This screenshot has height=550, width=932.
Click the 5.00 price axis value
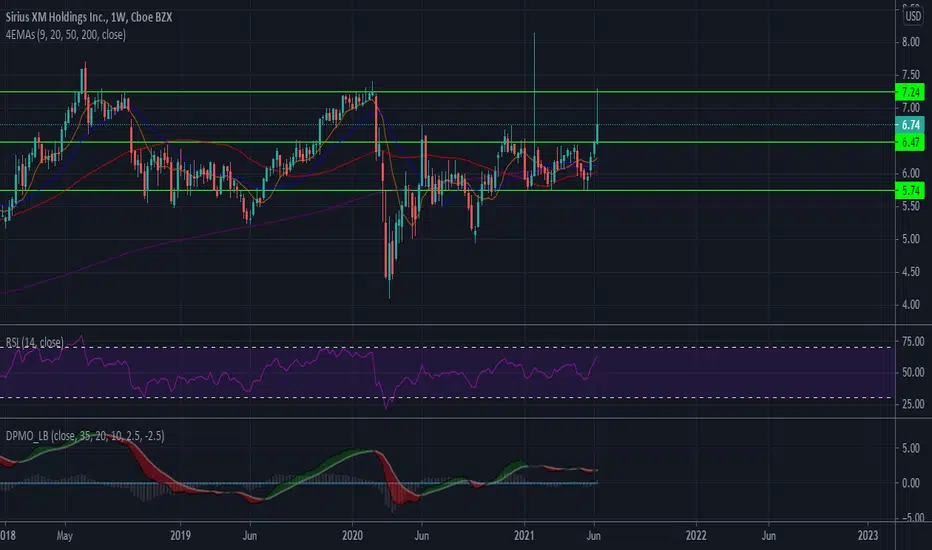coord(911,239)
